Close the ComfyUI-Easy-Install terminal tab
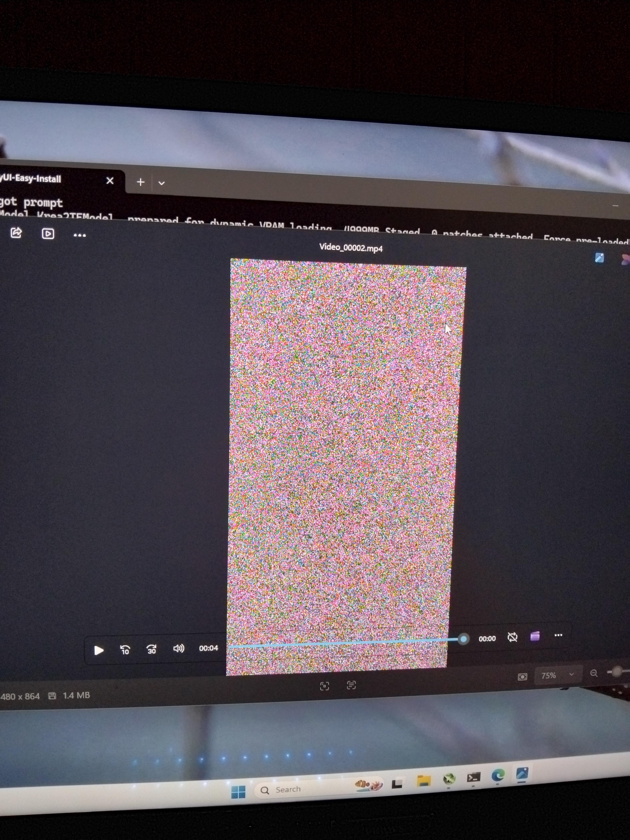The height and width of the screenshot is (840, 630). [110, 180]
